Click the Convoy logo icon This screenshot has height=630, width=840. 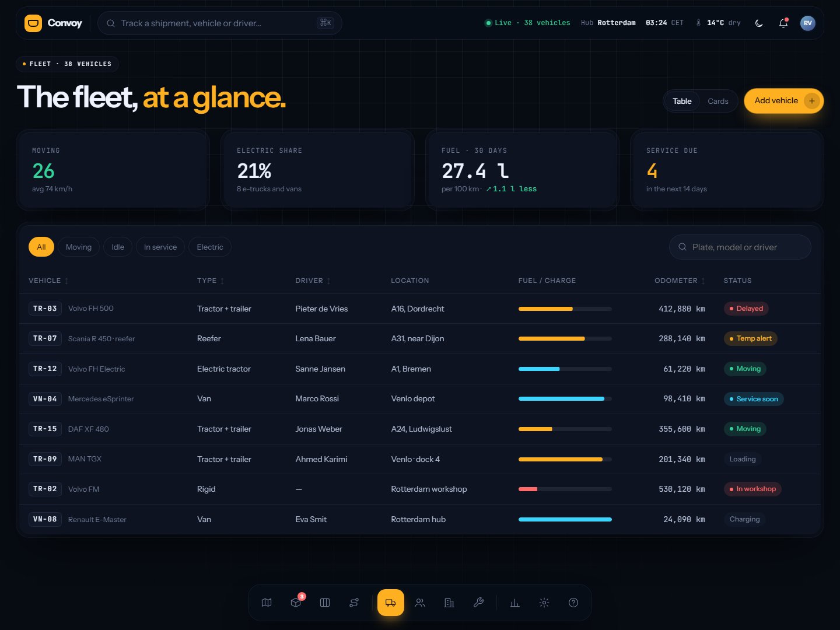point(33,23)
